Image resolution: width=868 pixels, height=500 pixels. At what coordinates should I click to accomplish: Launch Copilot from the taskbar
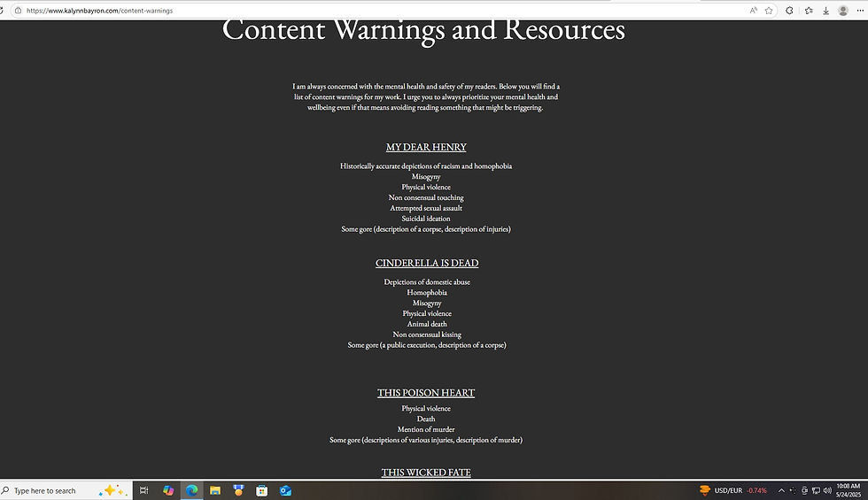[x=168, y=490]
